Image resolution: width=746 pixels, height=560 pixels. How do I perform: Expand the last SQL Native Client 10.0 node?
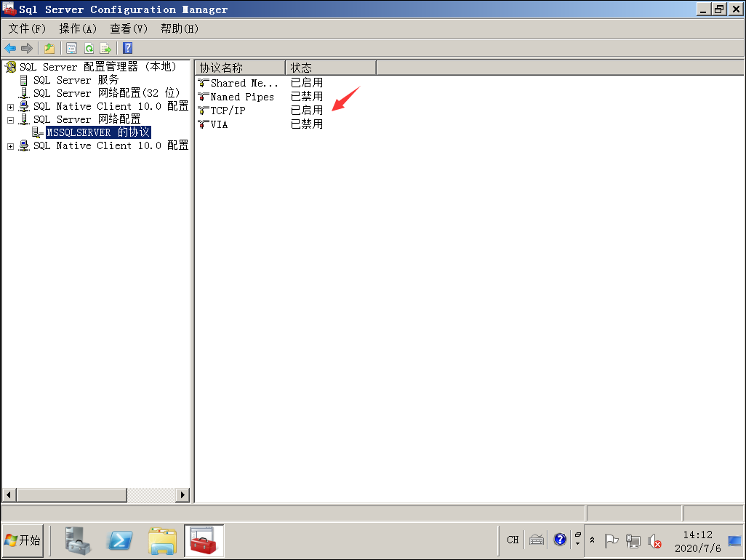coord(10,146)
